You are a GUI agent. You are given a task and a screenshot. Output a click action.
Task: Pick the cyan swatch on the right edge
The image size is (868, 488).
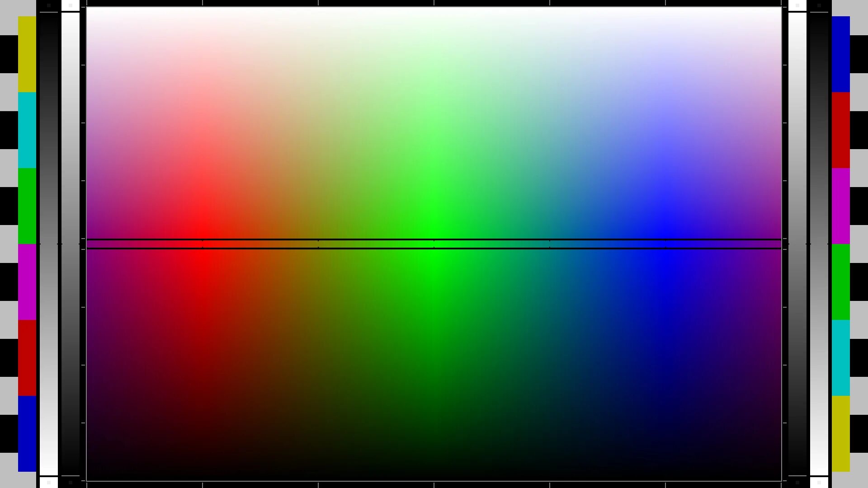point(841,358)
